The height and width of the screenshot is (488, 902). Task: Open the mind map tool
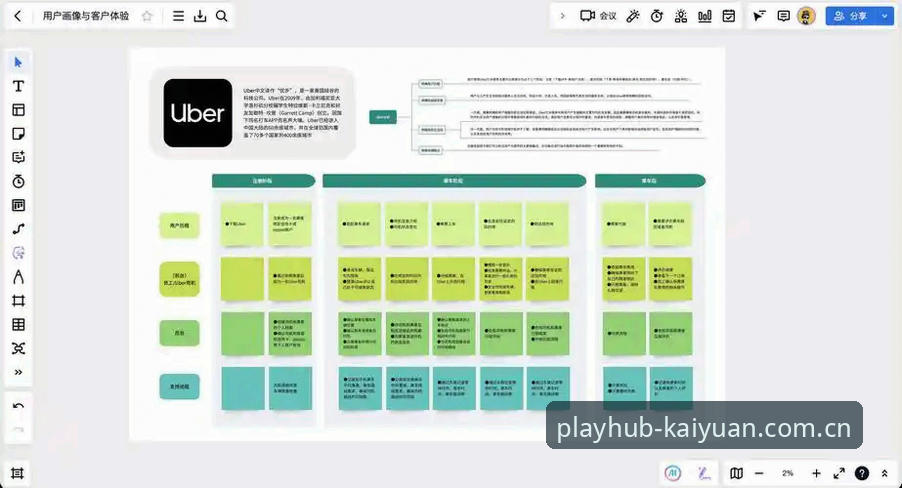18,348
